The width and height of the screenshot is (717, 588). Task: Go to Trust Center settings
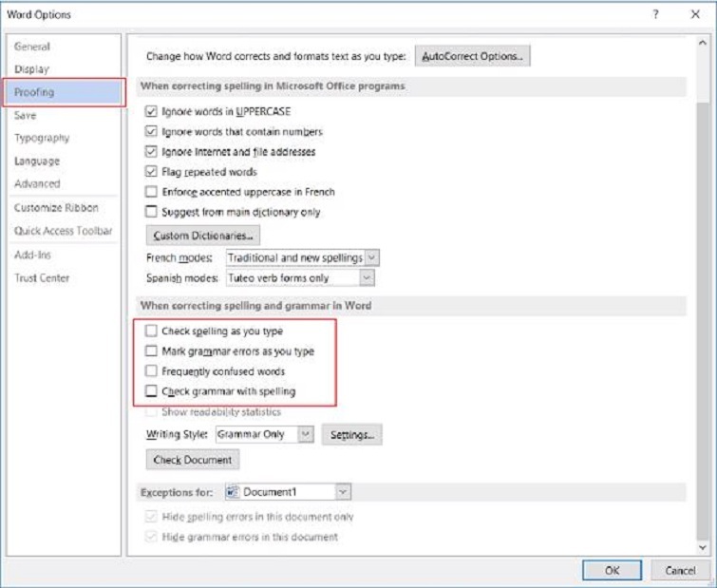pos(42,277)
